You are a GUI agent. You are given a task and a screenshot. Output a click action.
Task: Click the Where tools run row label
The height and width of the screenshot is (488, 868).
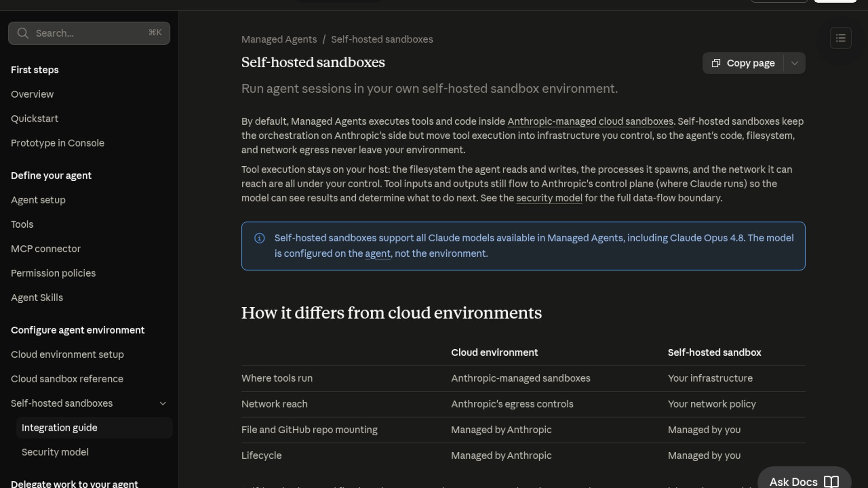pos(277,379)
